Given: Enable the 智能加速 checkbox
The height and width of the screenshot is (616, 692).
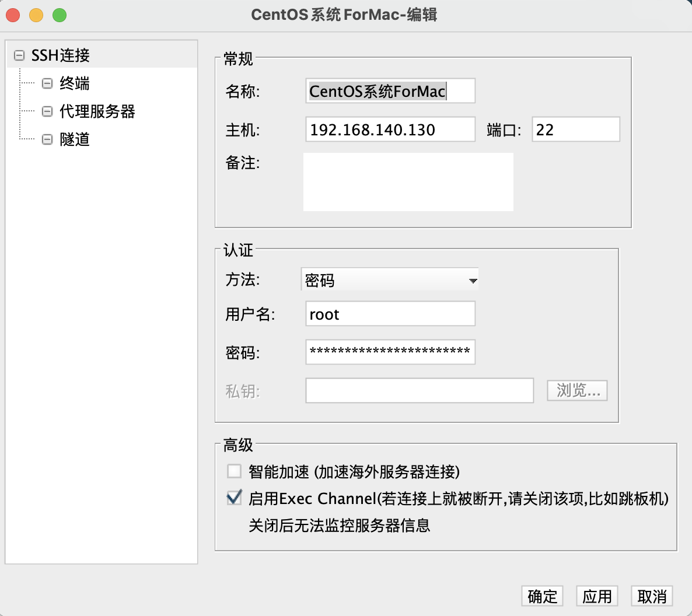Looking at the screenshot, I should [234, 471].
